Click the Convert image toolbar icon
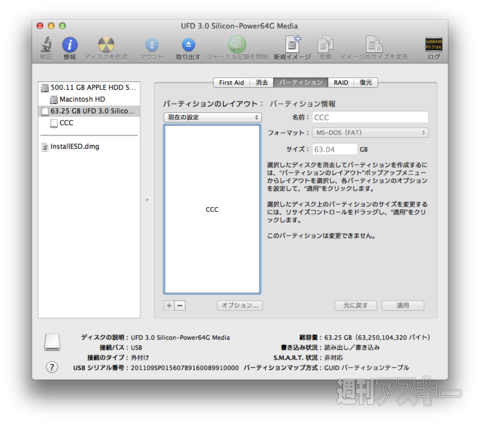This screenshot has height=424, width=480. tap(325, 44)
